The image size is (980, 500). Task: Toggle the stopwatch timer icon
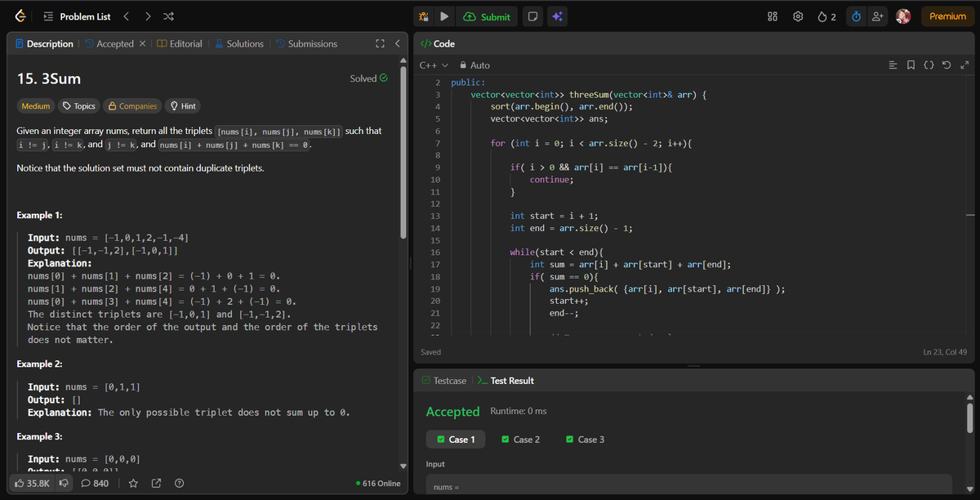coord(855,16)
